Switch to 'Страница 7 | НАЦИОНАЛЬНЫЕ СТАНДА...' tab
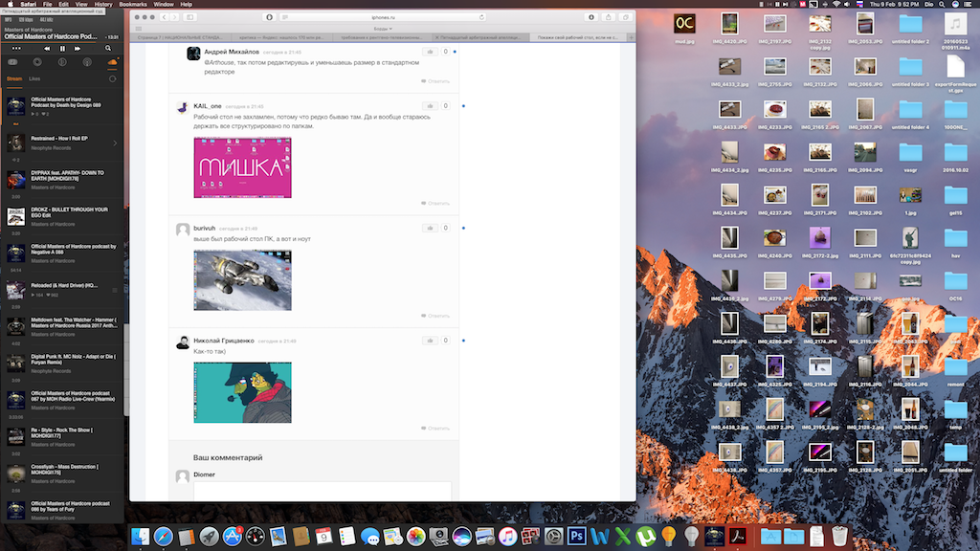The height and width of the screenshot is (551, 980). coord(181,37)
